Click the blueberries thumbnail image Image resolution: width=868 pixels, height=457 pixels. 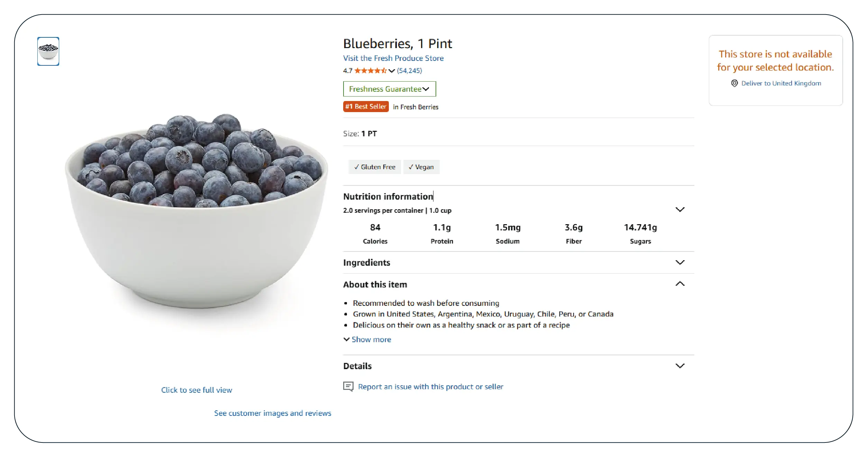(48, 51)
